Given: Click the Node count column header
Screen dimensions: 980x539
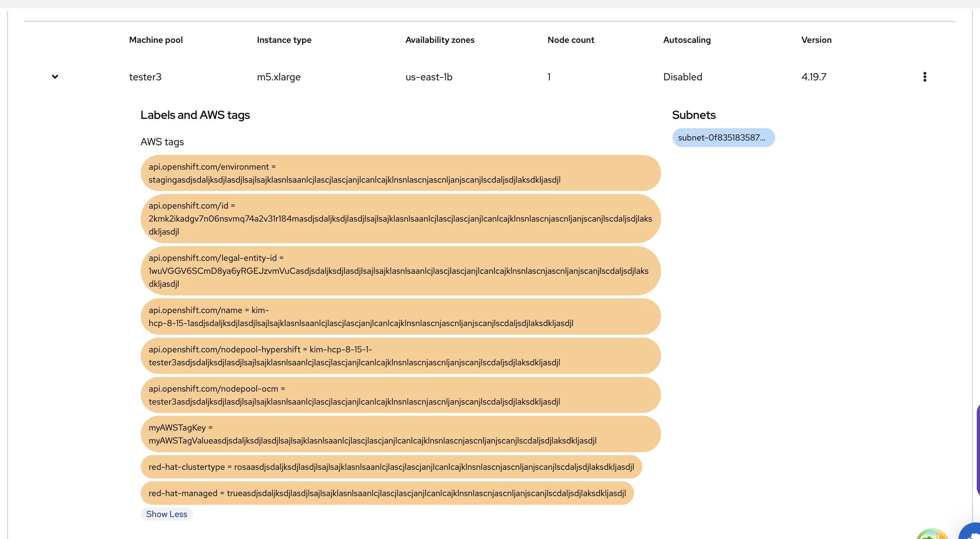Looking at the screenshot, I should 570,40.
